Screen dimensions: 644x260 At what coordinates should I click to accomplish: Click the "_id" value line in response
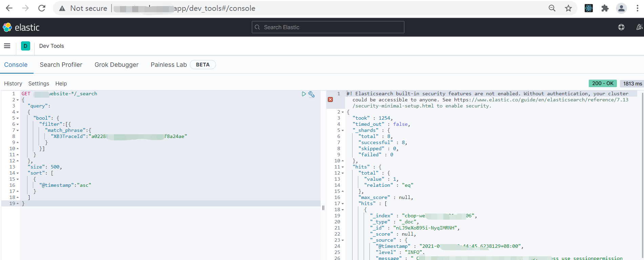(x=415, y=228)
